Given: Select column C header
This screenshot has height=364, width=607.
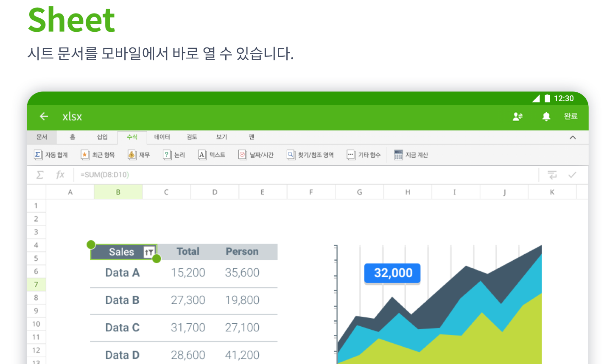Looking at the screenshot, I should (x=166, y=192).
